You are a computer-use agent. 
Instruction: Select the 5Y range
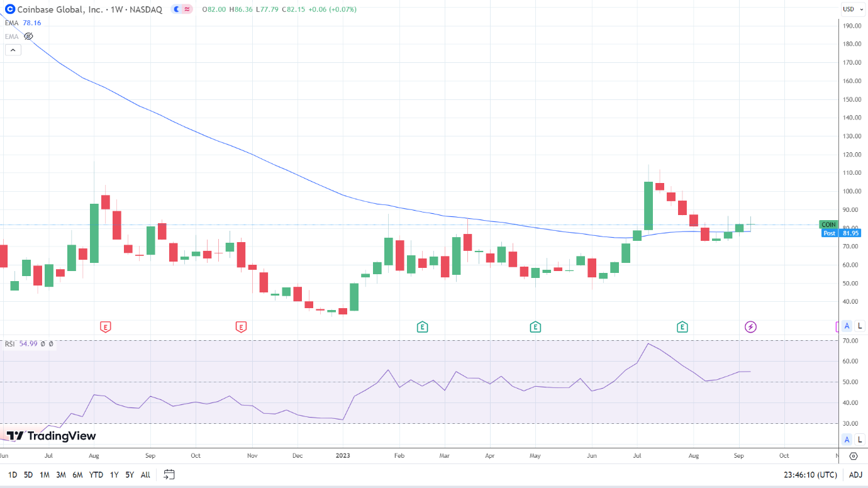130,475
